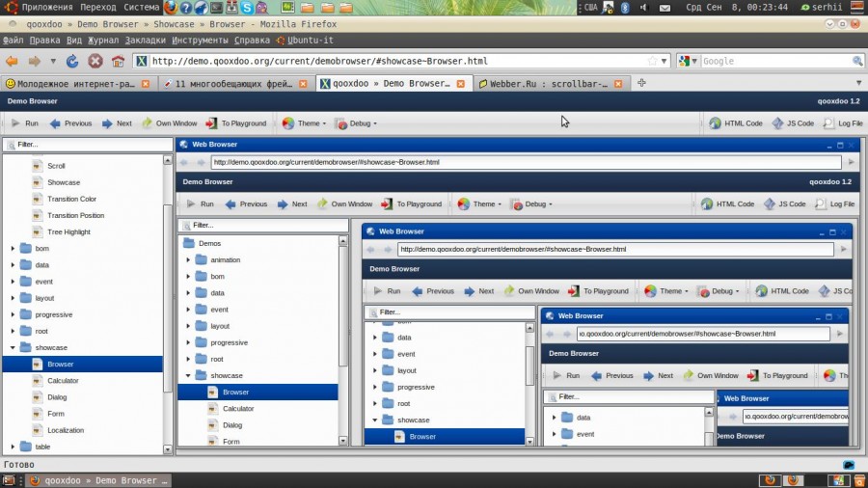Click volume icon in system tray
This screenshot has height=488, width=868.
tap(644, 7)
